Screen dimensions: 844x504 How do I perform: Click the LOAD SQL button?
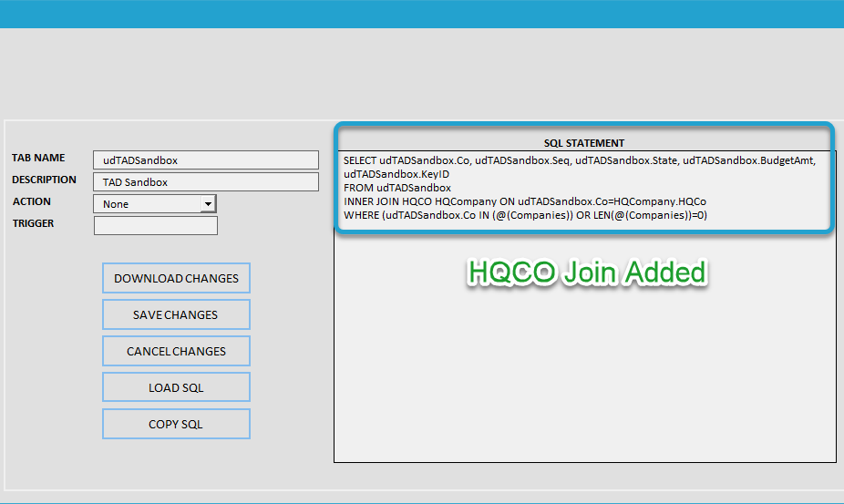(176, 387)
